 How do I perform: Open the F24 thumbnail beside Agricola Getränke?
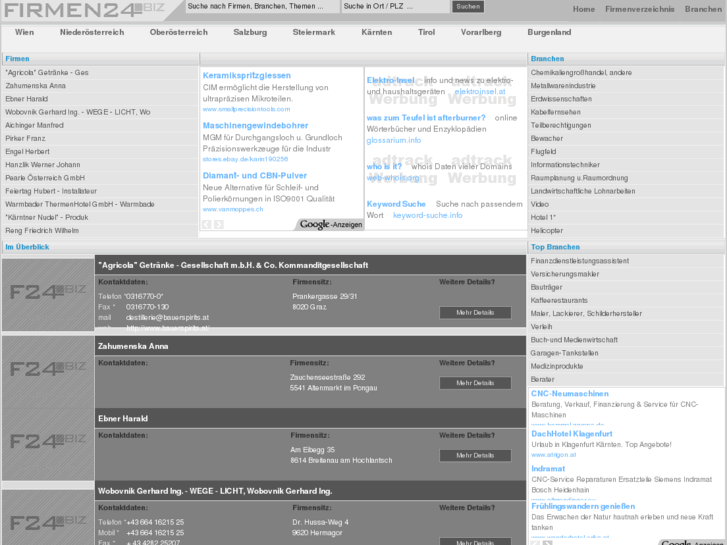(x=48, y=295)
